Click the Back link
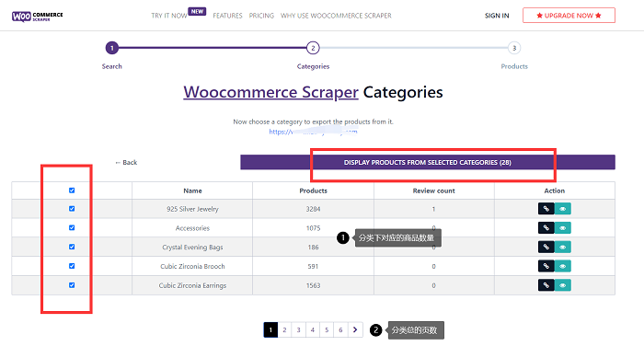The height and width of the screenshot is (346, 644). [126, 162]
